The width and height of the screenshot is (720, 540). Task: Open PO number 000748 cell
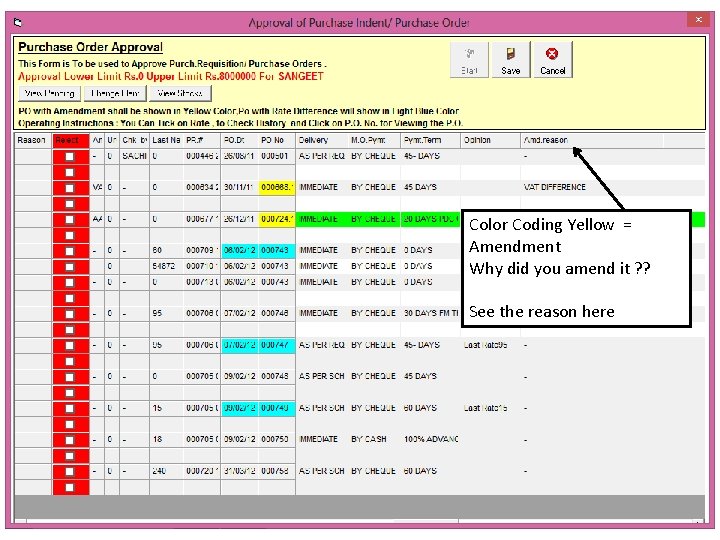pos(277,376)
